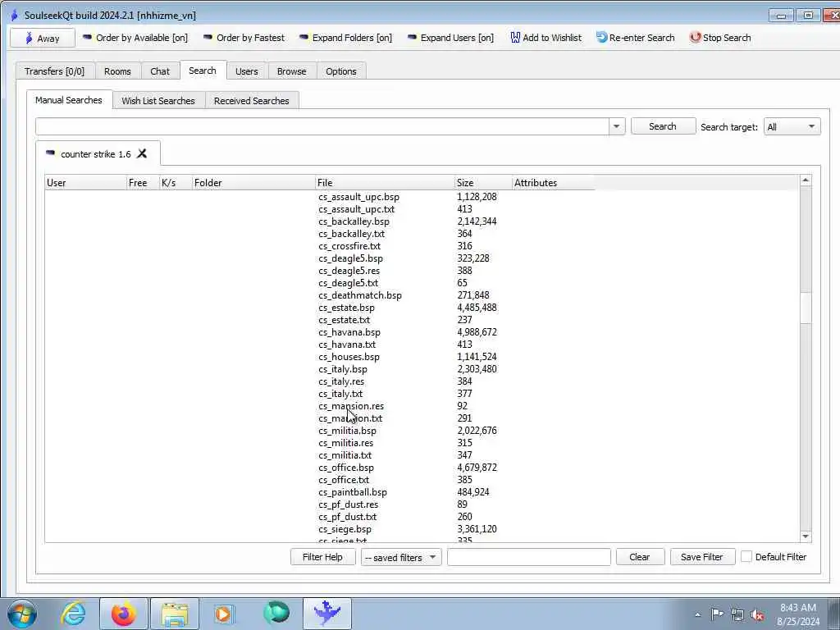Image resolution: width=840 pixels, height=630 pixels.
Task: Click the search query input field
Action: point(322,126)
